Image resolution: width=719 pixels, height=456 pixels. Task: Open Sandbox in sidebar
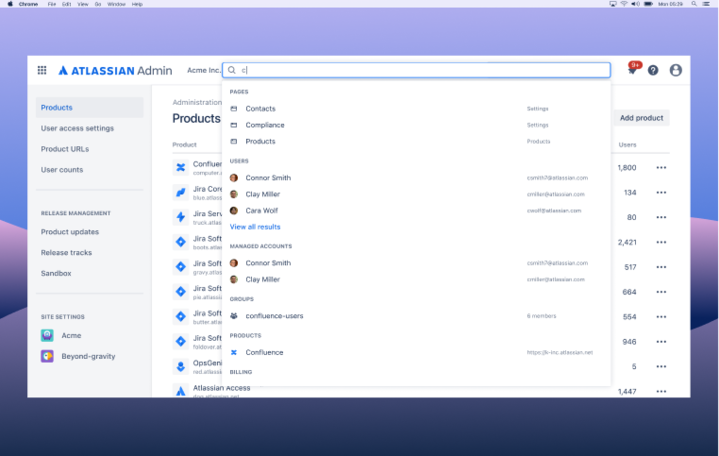coord(56,273)
